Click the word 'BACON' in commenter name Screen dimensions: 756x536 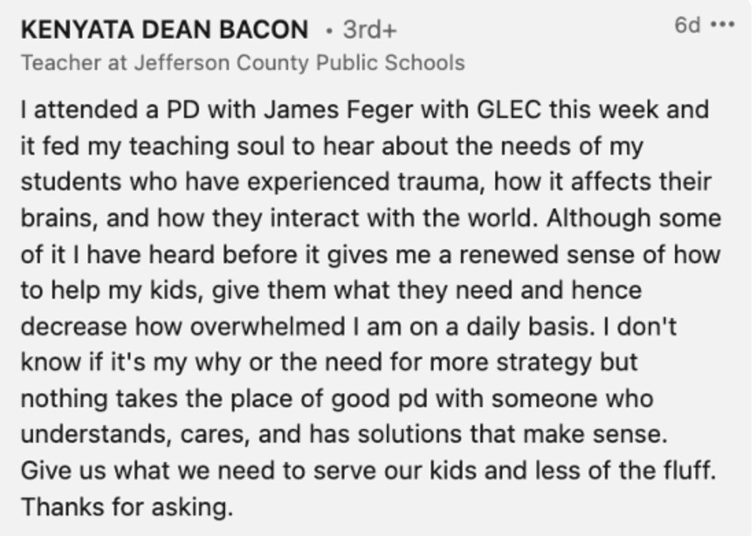[263, 29]
